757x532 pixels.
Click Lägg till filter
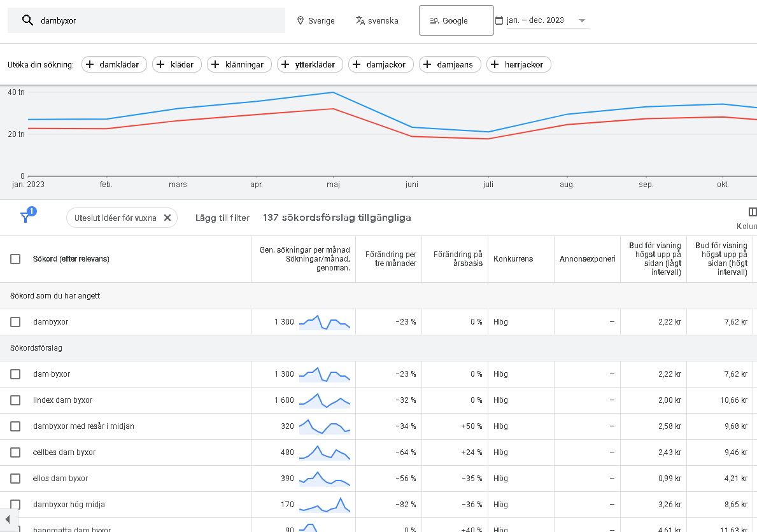click(222, 218)
